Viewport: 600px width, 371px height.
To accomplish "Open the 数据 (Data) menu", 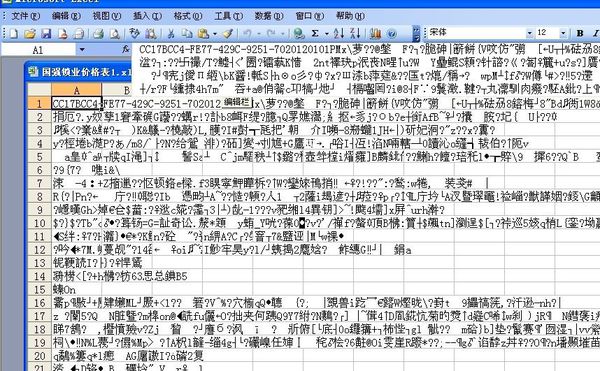I will [269, 16].
